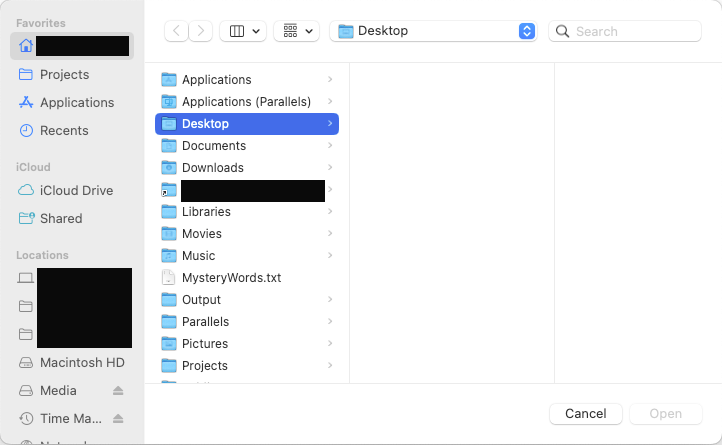
Task: Click the Cancel button
Action: pos(585,413)
